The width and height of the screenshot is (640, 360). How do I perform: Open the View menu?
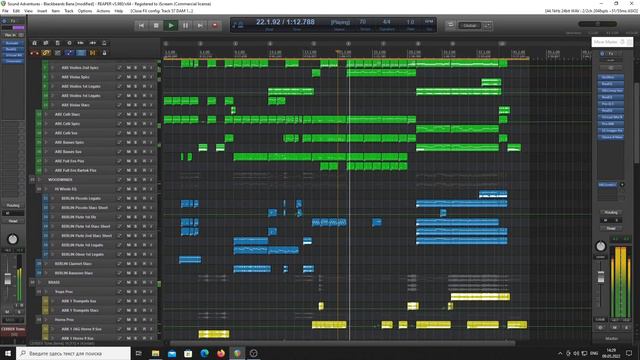tap(29, 11)
